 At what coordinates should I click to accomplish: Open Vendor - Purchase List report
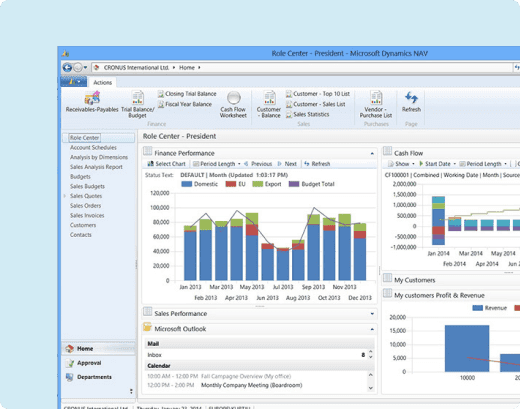click(x=376, y=105)
